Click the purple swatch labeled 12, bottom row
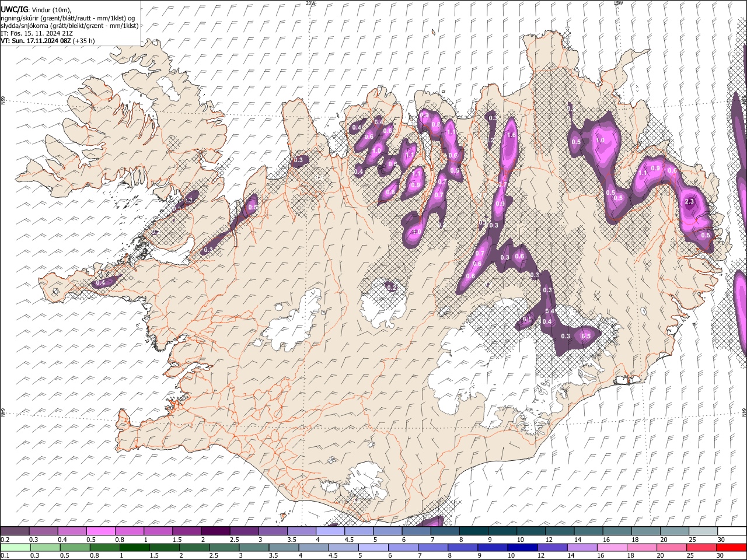The width and height of the screenshot is (747, 560). point(552,547)
